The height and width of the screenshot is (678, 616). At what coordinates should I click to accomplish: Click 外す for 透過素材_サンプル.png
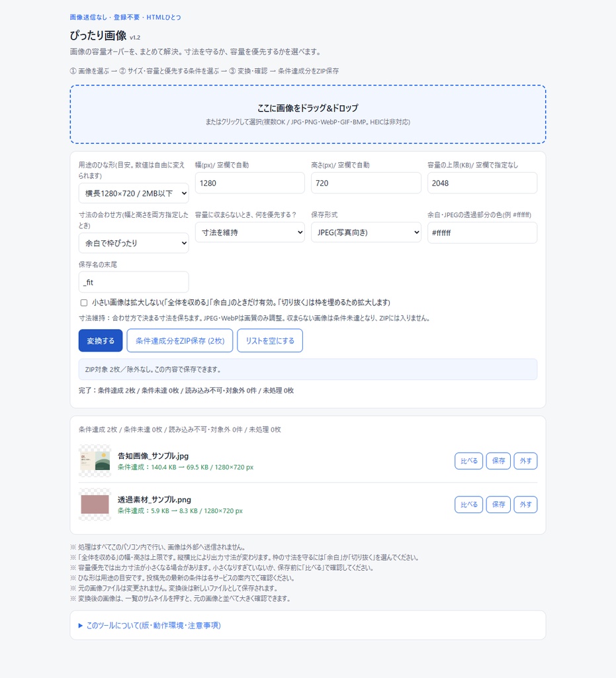(x=526, y=505)
